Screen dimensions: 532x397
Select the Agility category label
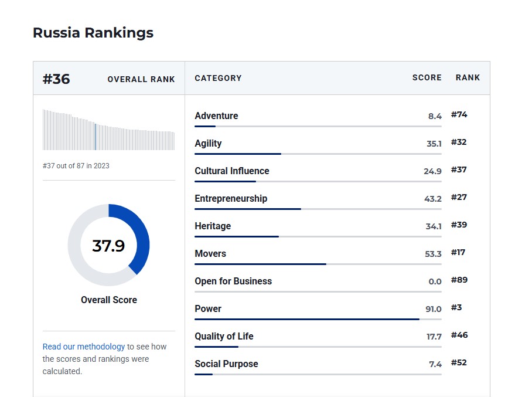click(x=208, y=144)
